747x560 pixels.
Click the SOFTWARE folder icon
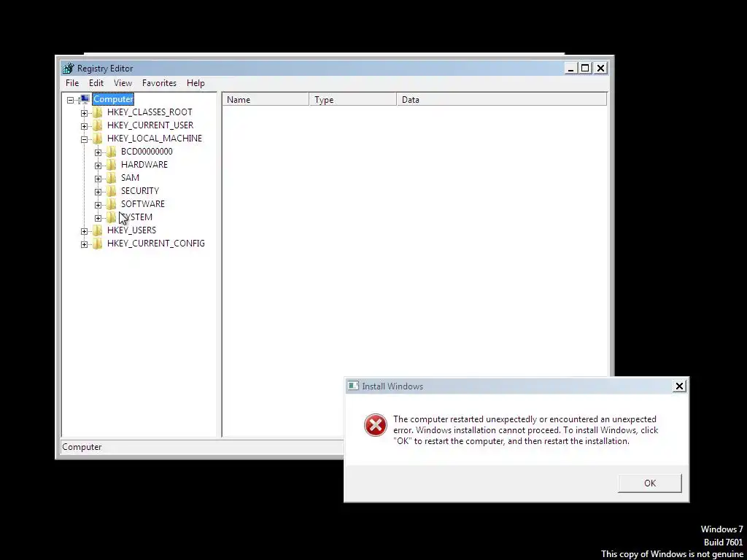112,204
